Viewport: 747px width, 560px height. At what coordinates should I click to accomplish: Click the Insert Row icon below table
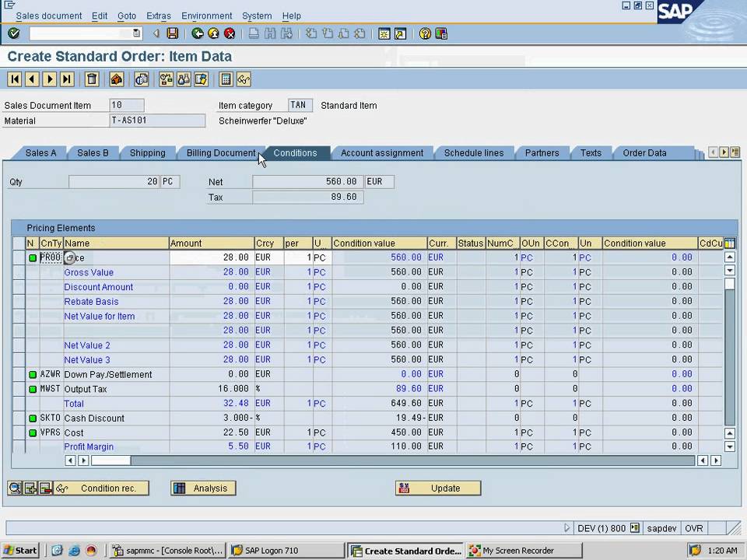(30, 488)
